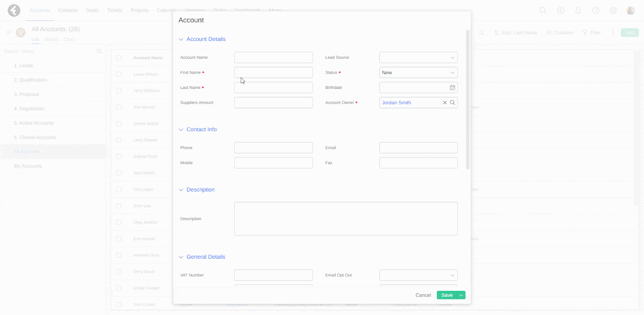Open the Lead Source dropdown
The image size is (644, 315).
coord(418,58)
